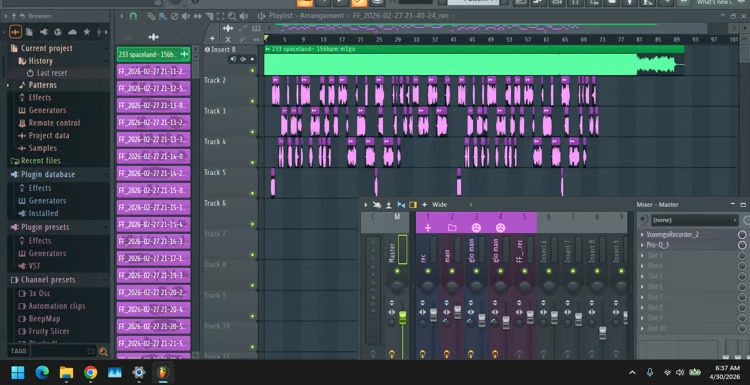This screenshot has height=385, width=750.
Task: Expand the Pro-Q_3 slot arrow
Action: 642,245
